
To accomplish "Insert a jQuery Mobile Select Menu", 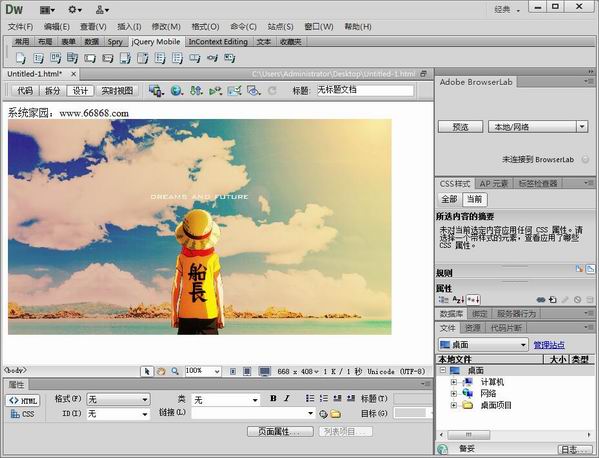I will point(143,58).
